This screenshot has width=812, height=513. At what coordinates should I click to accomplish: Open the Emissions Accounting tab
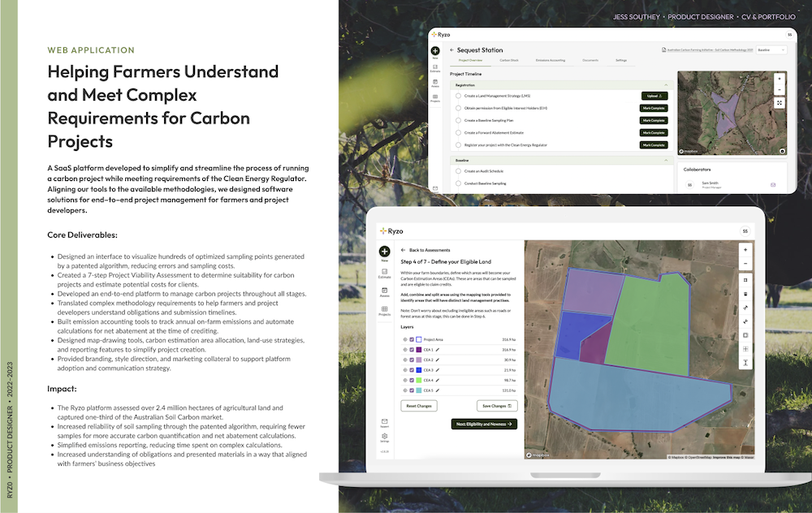tap(550, 61)
